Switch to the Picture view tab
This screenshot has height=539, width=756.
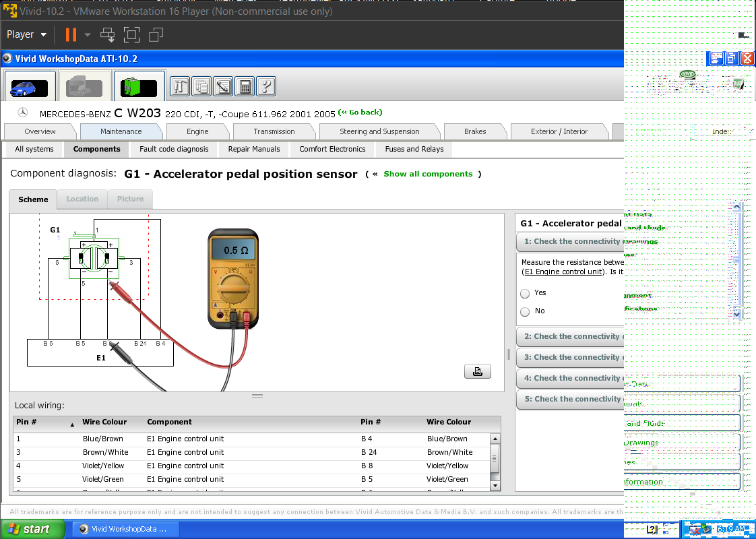[130, 199]
